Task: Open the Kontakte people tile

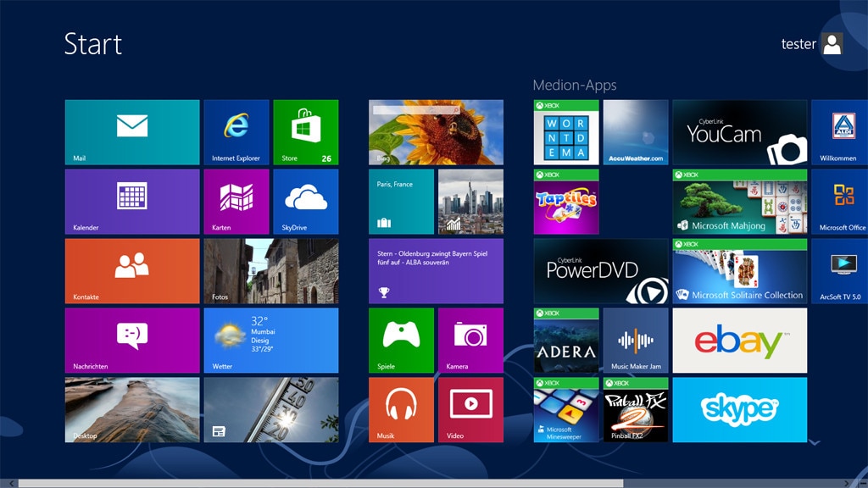Action: point(132,271)
